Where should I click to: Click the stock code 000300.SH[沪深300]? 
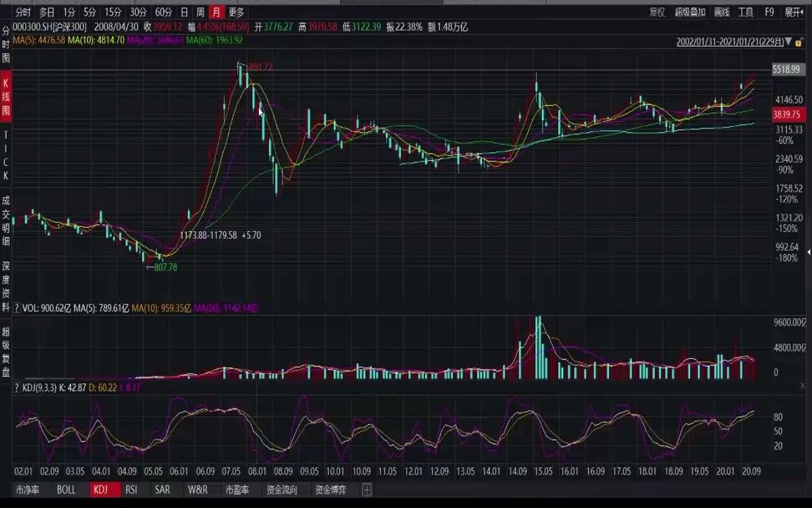click(x=50, y=27)
